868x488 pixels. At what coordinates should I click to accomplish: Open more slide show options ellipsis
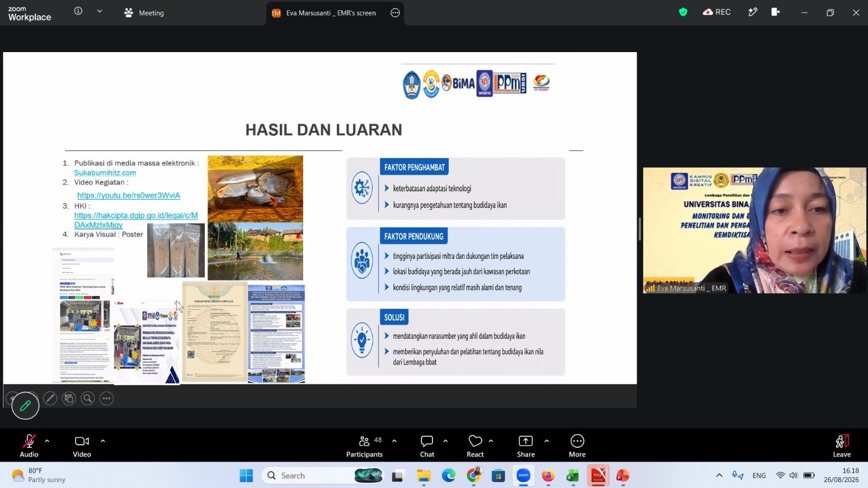[x=106, y=398]
